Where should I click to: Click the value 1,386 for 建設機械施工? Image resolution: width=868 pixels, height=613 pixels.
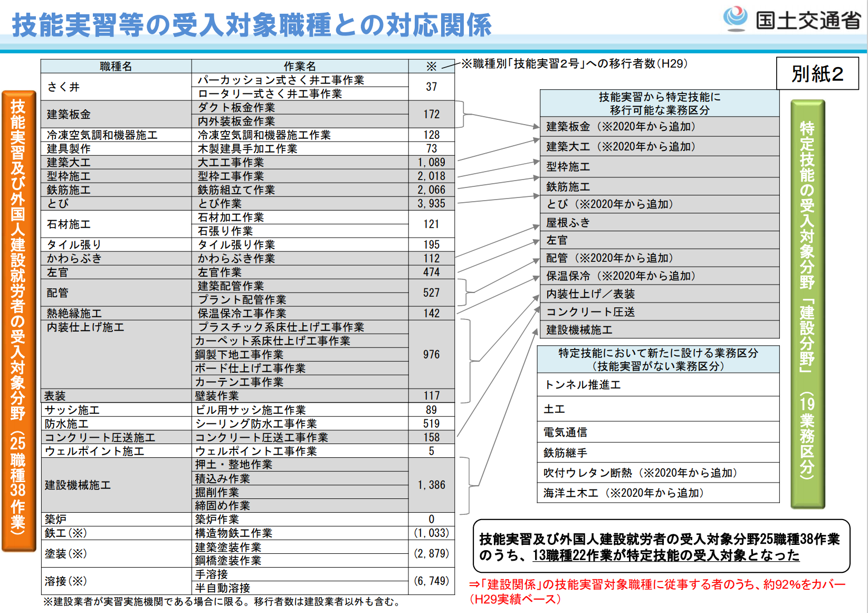(431, 485)
